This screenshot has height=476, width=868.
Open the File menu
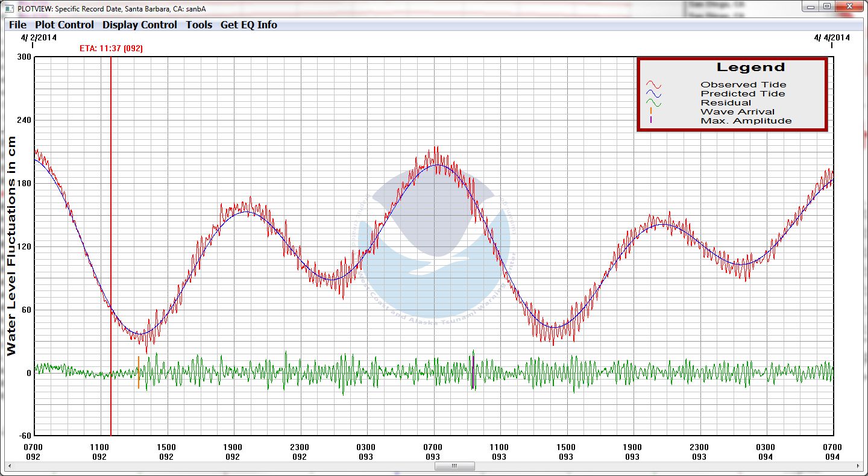pyautogui.click(x=17, y=25)
